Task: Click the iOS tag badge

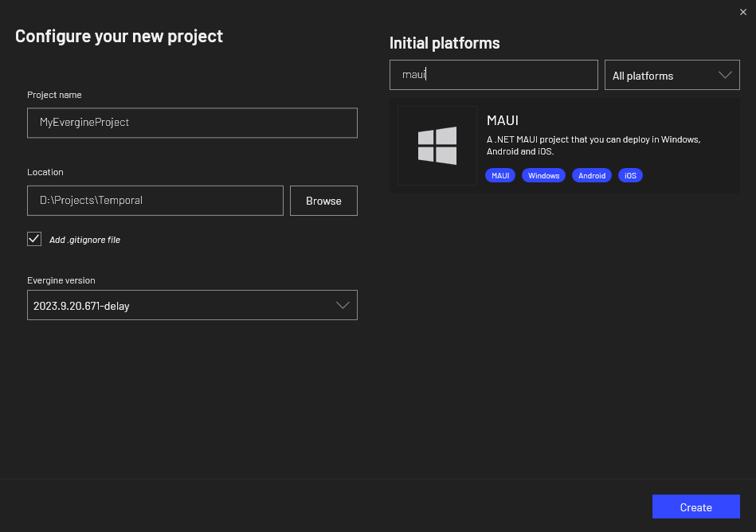Action: (630, 175)
